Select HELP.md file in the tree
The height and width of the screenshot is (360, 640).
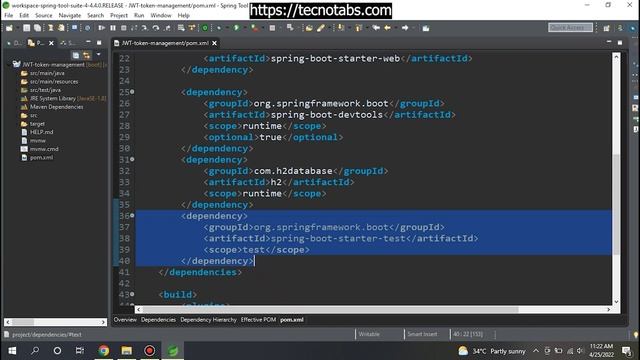tap(41, 132)
